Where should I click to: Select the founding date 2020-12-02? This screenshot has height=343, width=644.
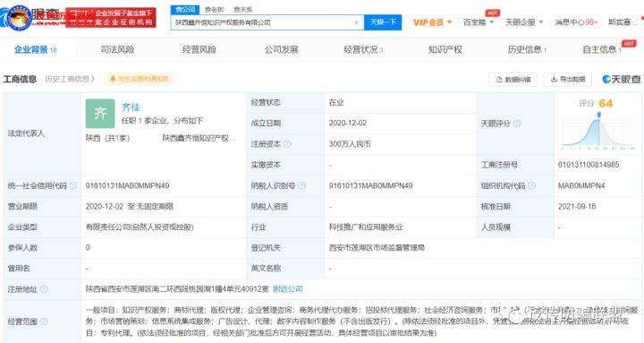tap(347, 123)
